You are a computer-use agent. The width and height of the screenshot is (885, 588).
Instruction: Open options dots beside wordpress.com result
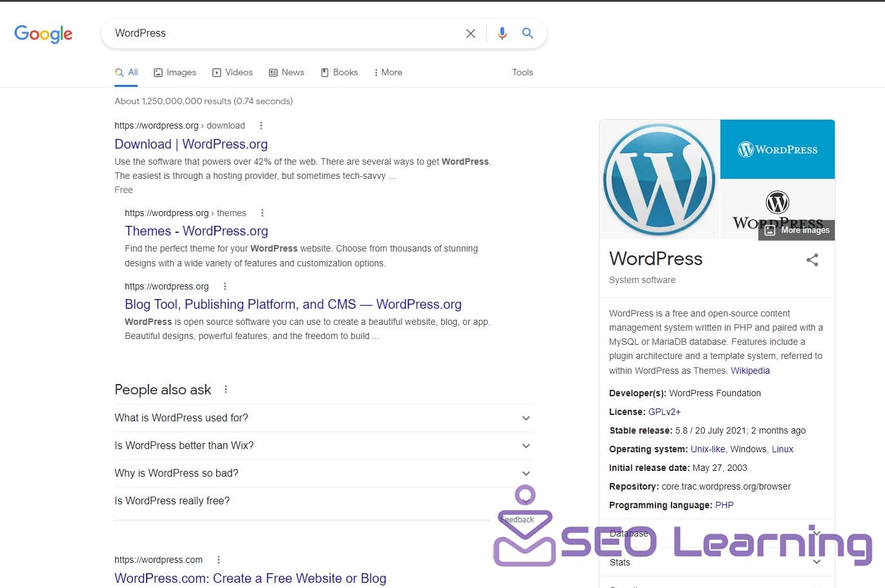[x=219, y=560]
